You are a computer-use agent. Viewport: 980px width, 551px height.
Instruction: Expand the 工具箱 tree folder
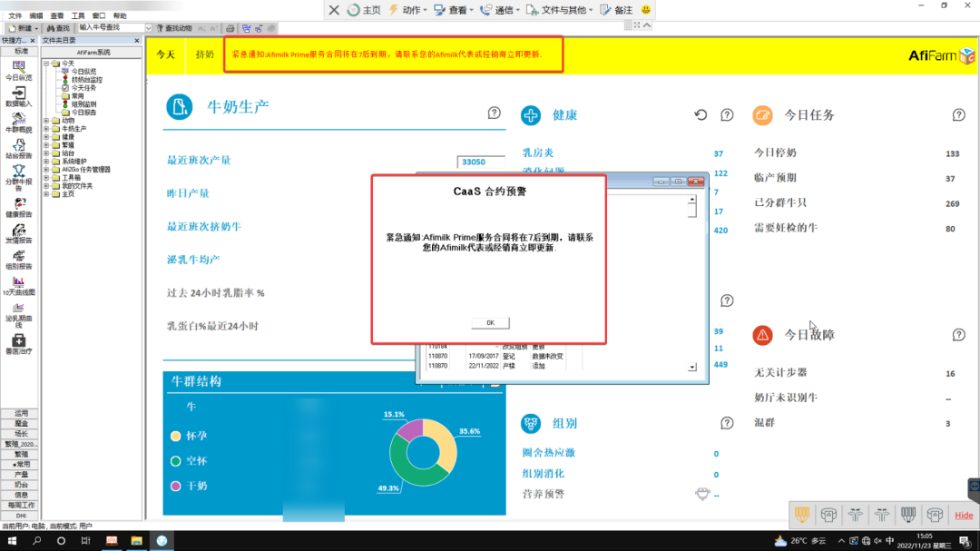46,178
